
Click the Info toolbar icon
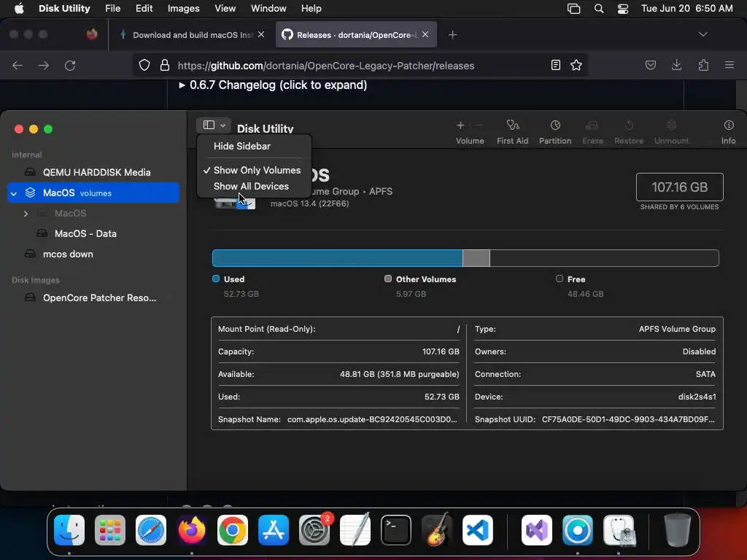[x=729, y=125]
